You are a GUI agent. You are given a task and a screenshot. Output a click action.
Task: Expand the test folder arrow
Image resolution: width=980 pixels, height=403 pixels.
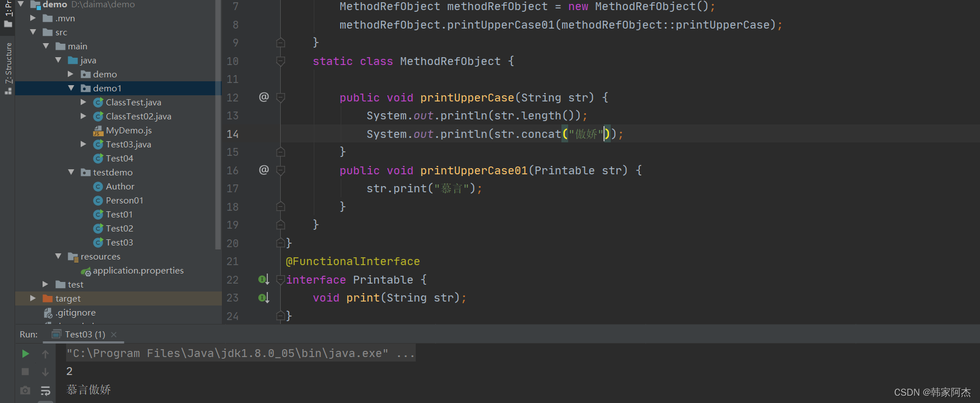[x=46, y=284]
